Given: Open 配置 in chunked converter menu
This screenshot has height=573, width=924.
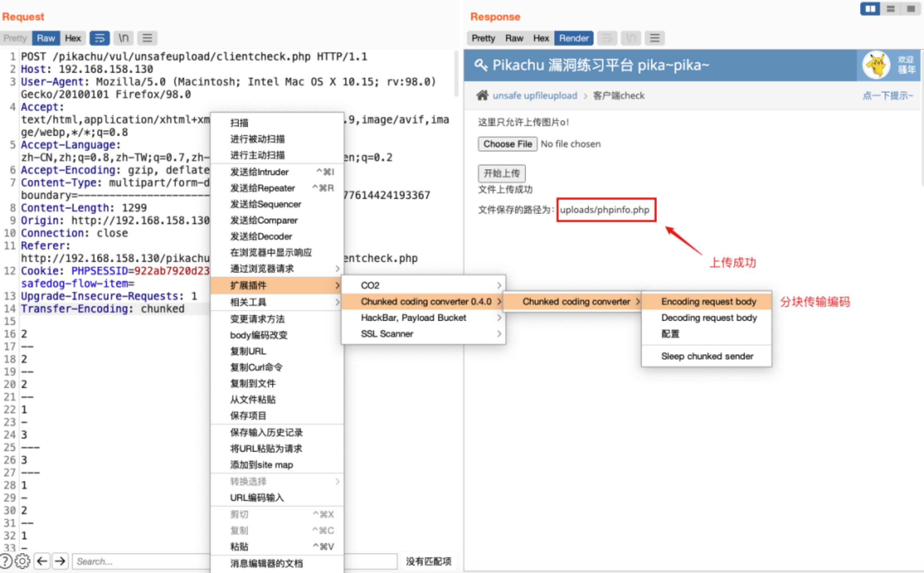Looking at the screenshot, I should [707, 334].
